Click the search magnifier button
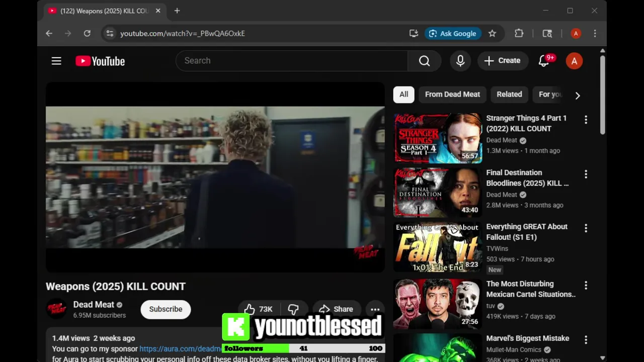 [425, 61]
